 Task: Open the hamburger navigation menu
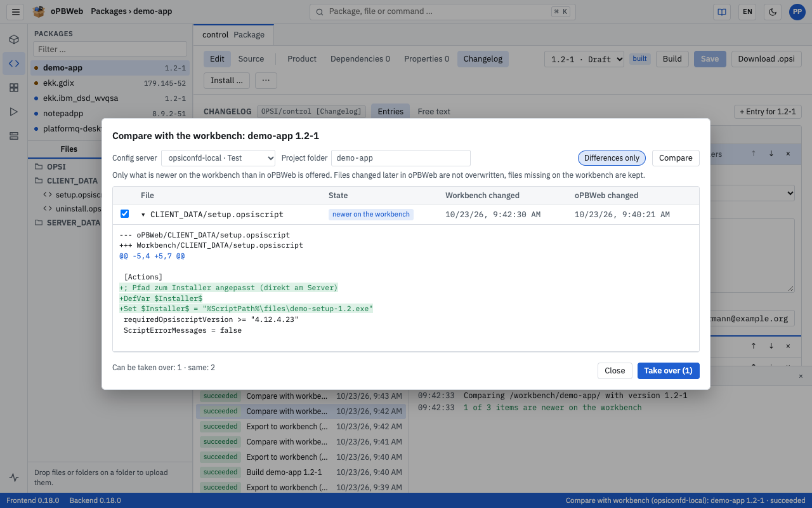point(16,11)
